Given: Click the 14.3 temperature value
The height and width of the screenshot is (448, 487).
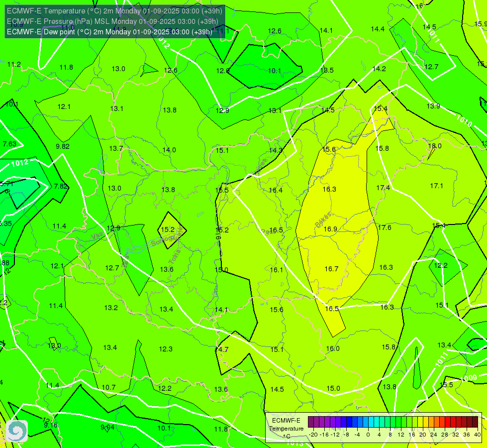Looking at the screenshot, I should coord(276,150).
